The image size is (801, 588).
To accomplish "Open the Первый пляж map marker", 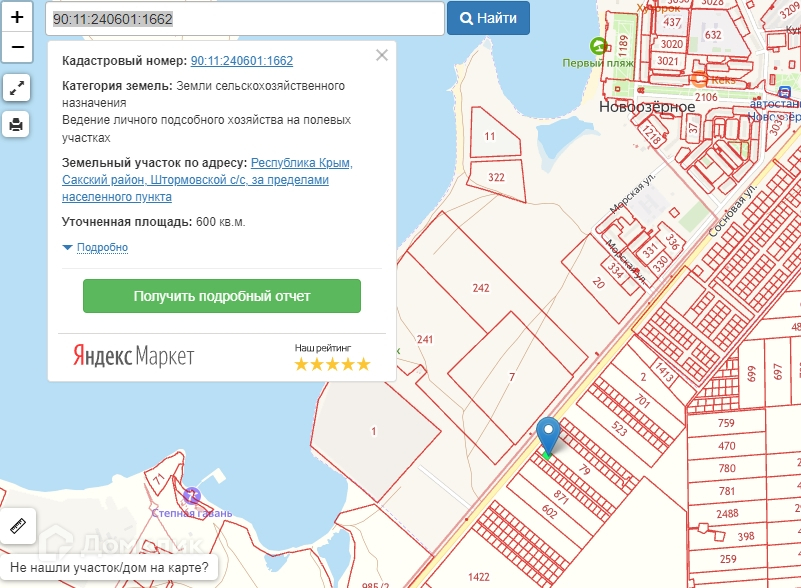I will tap(598, 46).
